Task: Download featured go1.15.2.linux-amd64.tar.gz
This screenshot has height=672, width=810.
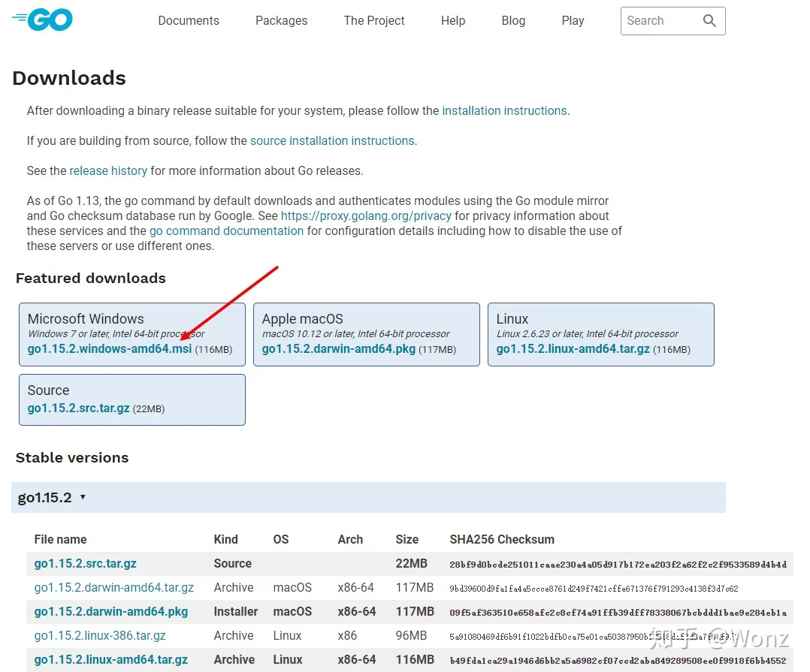Action: (573, 349)
